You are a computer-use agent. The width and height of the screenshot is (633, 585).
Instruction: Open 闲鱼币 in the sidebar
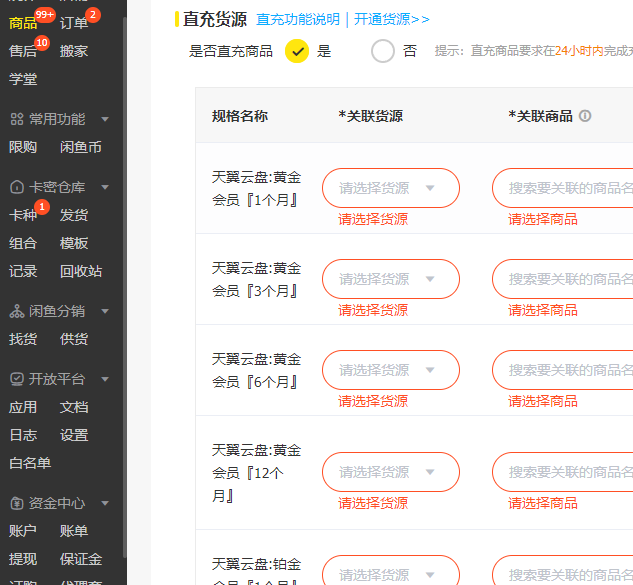[x=81, y=147]
